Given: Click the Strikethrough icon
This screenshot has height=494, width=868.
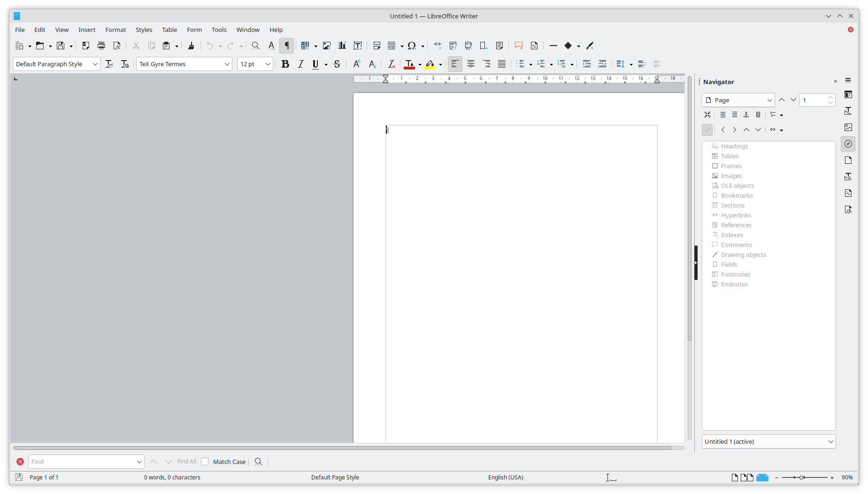Looking at the screenshot, I should coord(337,64).
